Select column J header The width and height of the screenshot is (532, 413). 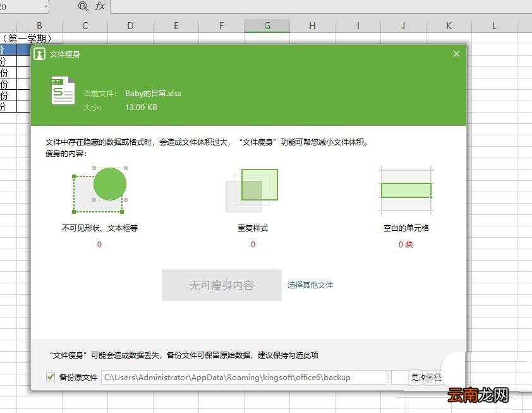403,26
